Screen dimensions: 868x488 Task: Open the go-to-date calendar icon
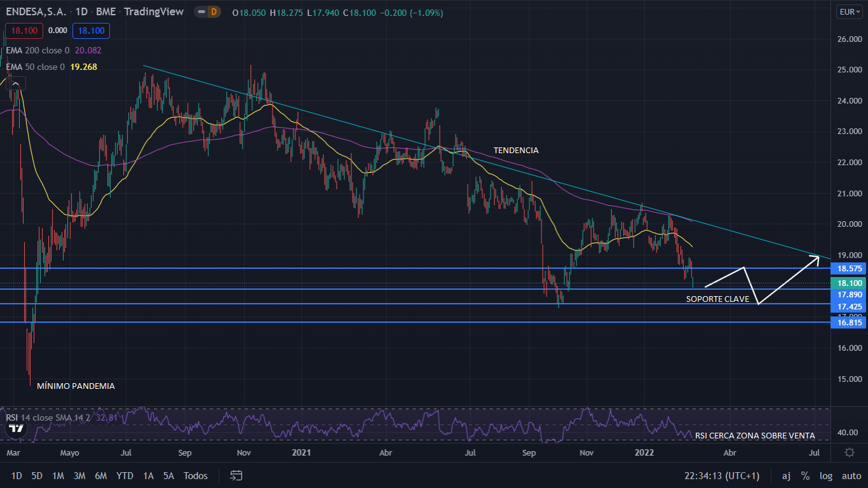[236, 475]
